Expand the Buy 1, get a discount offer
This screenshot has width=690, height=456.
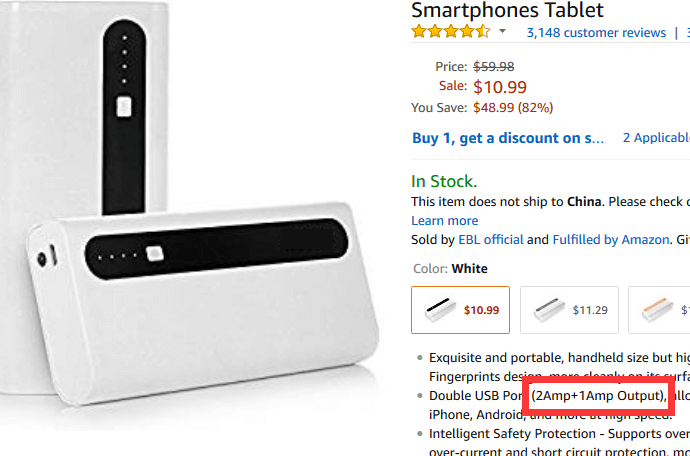tap(508, 138)
